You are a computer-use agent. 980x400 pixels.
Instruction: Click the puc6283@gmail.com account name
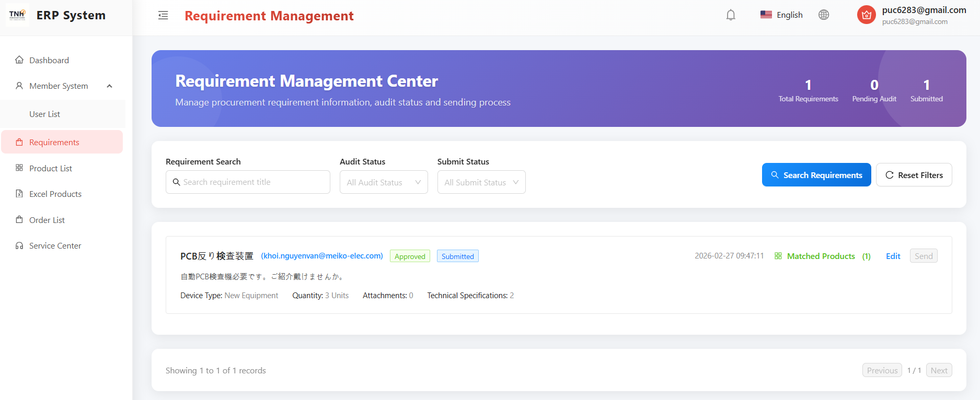[x=924, y=10]
